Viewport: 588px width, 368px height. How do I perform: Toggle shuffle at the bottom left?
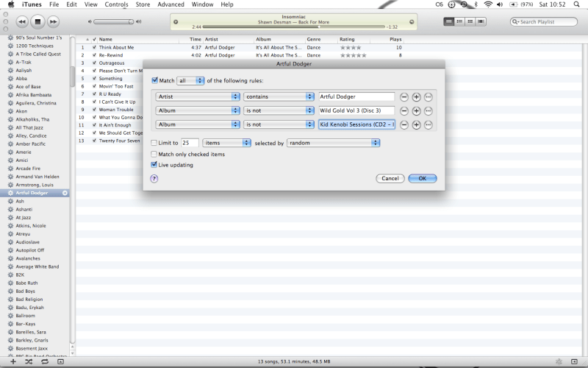[29, 362]
